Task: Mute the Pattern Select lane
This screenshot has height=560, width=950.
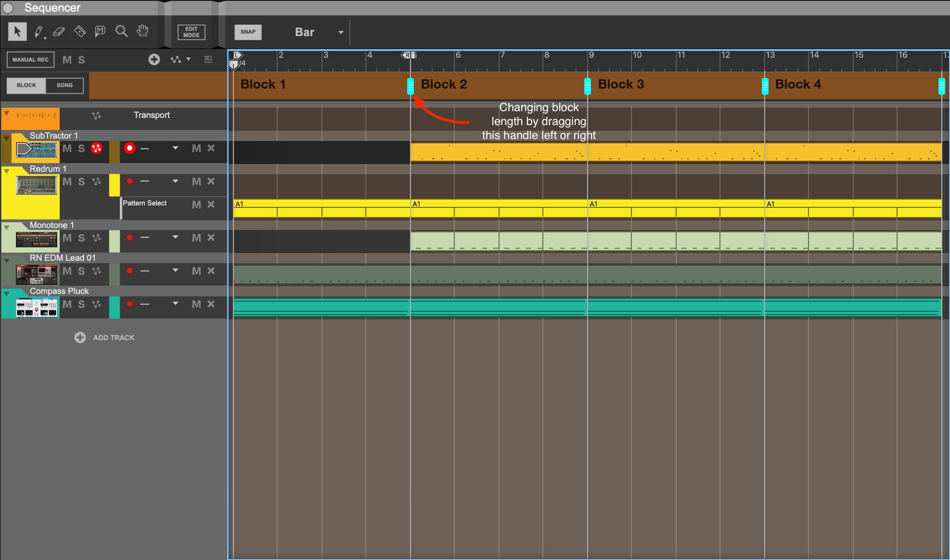Action: tap(196, 204)
